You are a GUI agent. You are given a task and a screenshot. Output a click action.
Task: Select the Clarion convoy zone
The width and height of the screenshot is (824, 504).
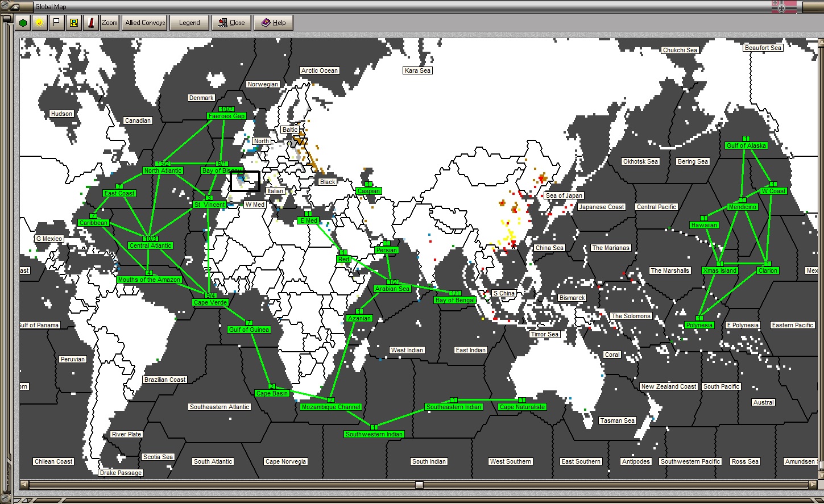click(x=768, y=270)
